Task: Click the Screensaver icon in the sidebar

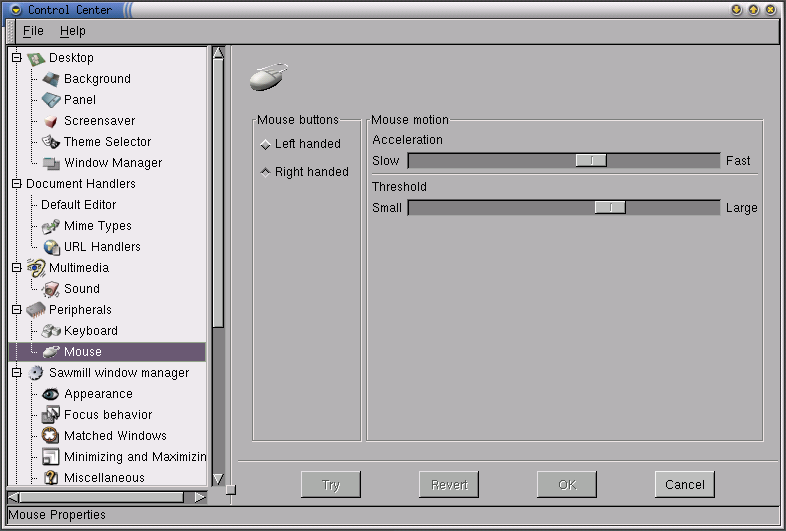Action: tap(51, 121)
